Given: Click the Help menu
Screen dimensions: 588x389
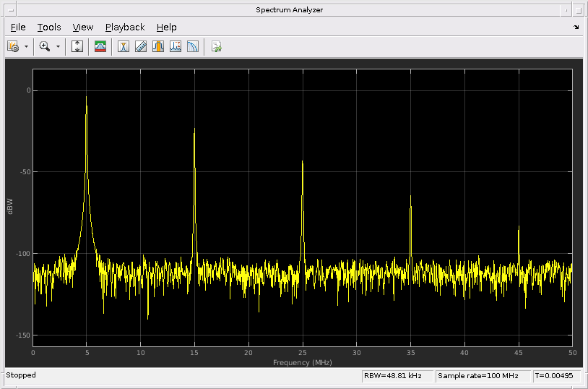Looking at the screenshot, I should point(166,27).
